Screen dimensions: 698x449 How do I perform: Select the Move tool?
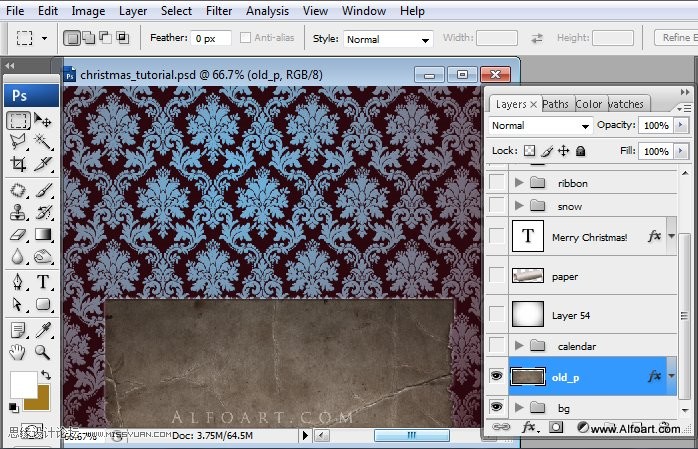(x=44, y=120)
